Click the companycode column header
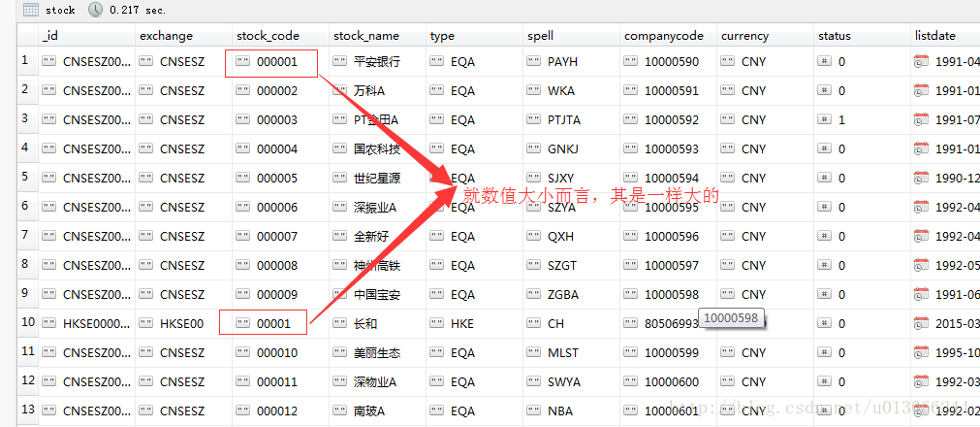This screenshot has width=980, height=427. click(x=668, y=36)
